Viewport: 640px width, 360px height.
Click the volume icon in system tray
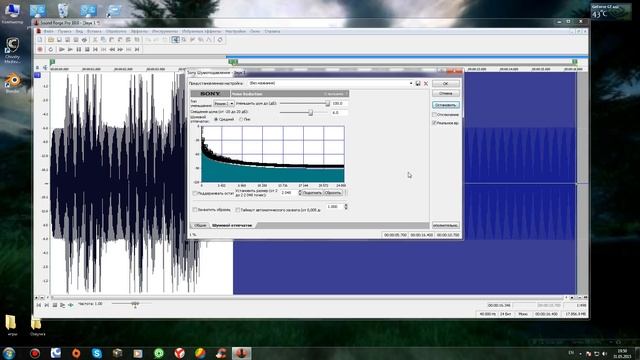click(x=604, y=353)
